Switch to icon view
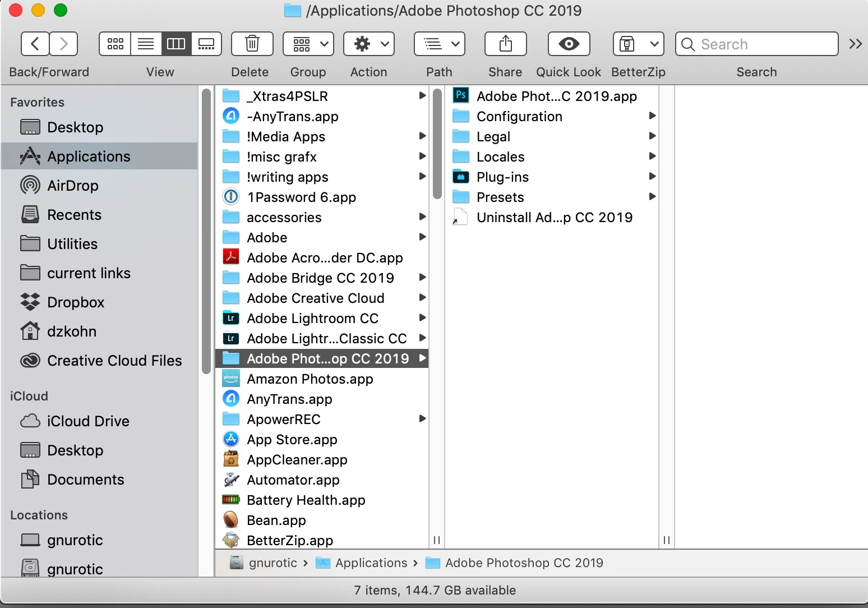Viewport: 868px width, 608px height. (115, 44)
